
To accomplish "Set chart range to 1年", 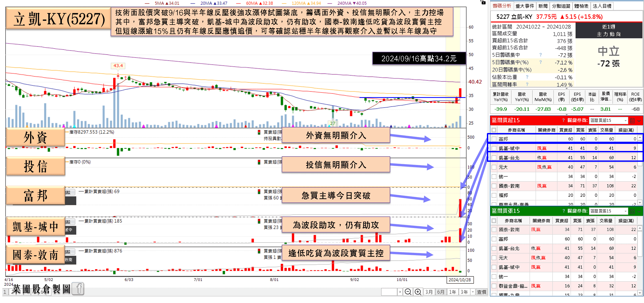I will (x=453, y=292).
